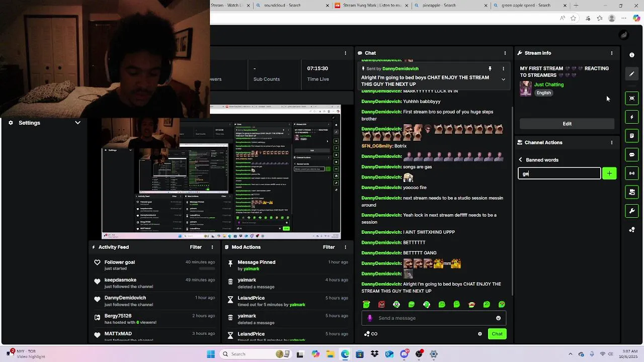This screenshot has width=644, height=362.
Task: Click channel points infinity icon below chat
Action: coord(371,334)
